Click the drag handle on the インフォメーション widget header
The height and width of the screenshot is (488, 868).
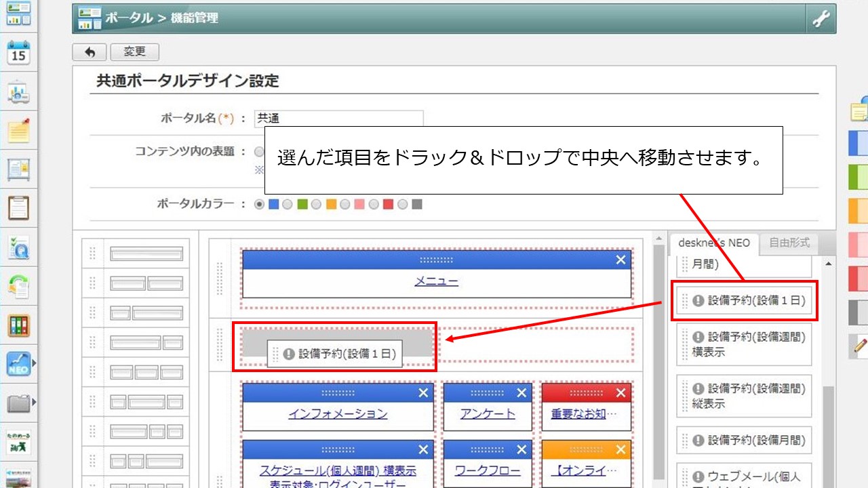(x=338, y=393)
